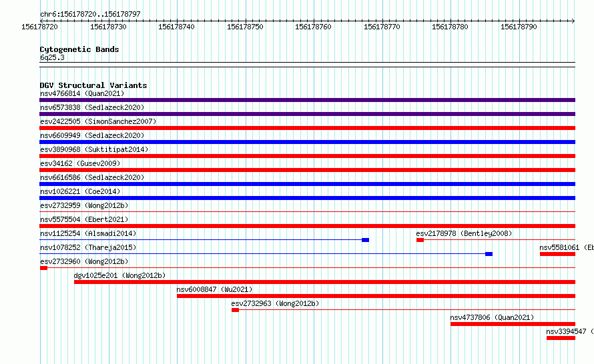Open the esv2732959 (Wong2012b) label

(x=84, y=205)
